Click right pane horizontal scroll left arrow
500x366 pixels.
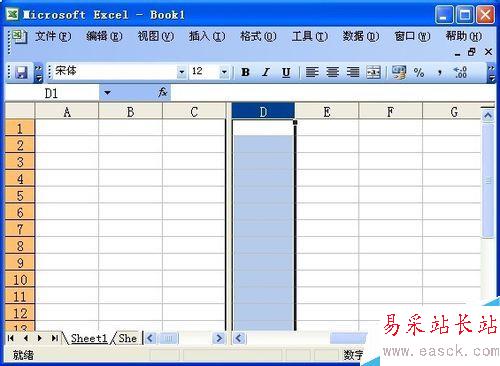tap(239, 339)
